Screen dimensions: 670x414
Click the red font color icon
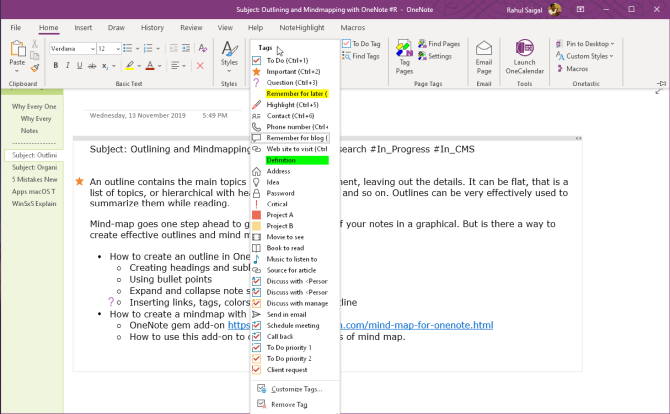tap(150, 65)
